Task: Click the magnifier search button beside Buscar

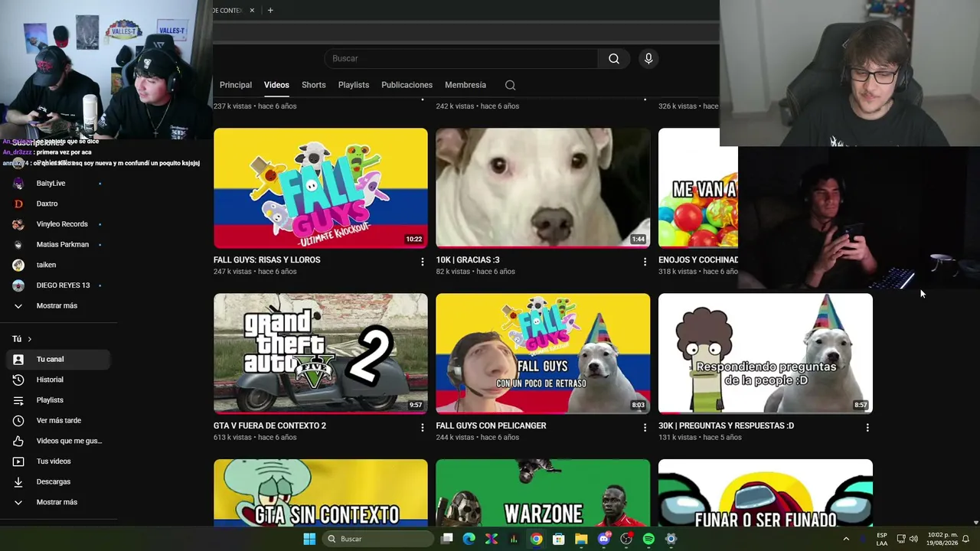Action: point(614,58)
